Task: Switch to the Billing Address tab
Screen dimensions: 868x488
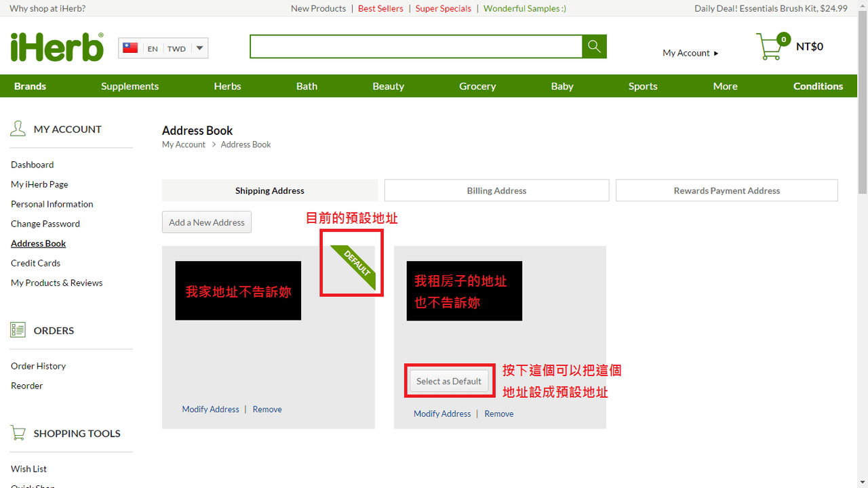Action: pyautogui.click(x=496, y=190)
